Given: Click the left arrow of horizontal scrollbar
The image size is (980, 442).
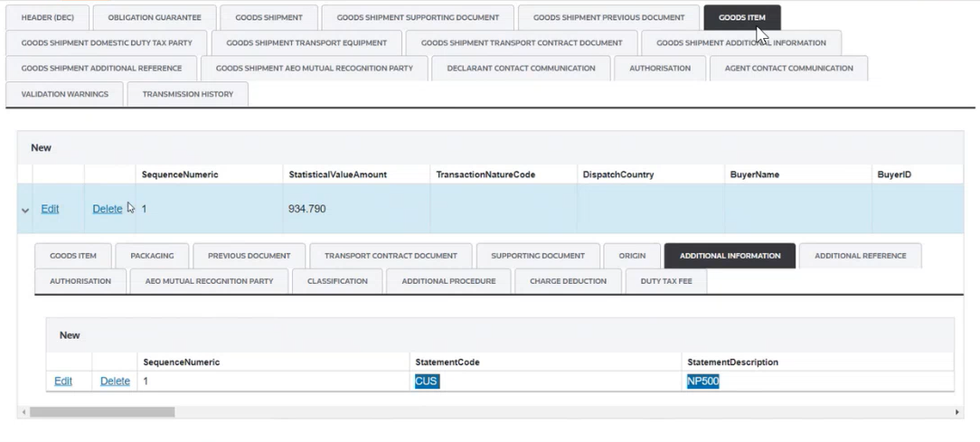Looking at the screenshot, I should click(23, 412).
